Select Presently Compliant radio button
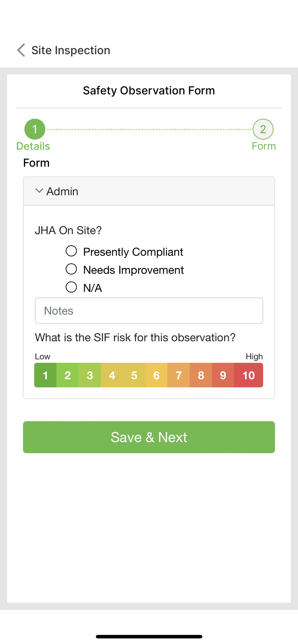298x644 pixels. pyautogui.click(x=71, y=251)
